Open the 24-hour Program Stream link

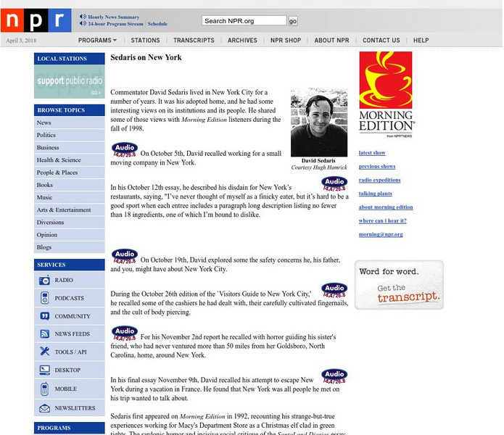(x=116, y=24)
